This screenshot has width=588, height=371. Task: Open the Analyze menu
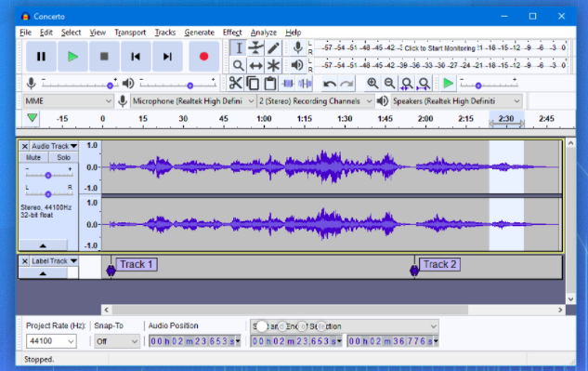pos(264,33)
